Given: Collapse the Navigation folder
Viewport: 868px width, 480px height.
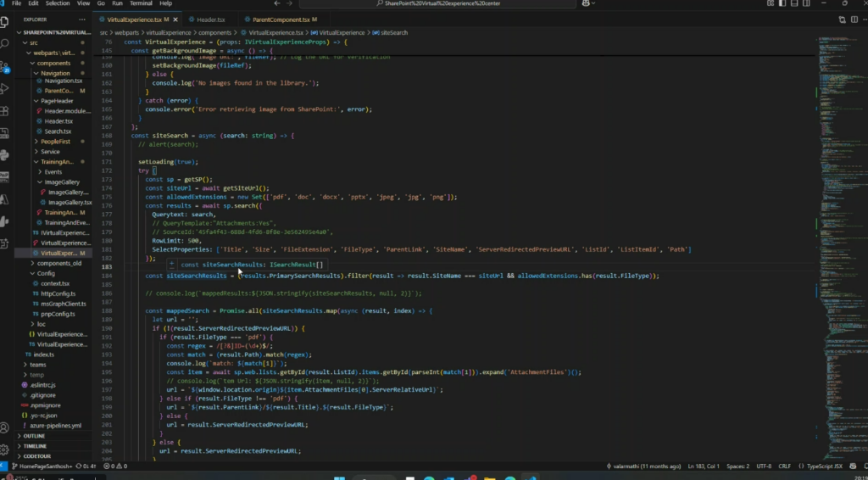Looking at the screenshot, I should pos(55,73).
